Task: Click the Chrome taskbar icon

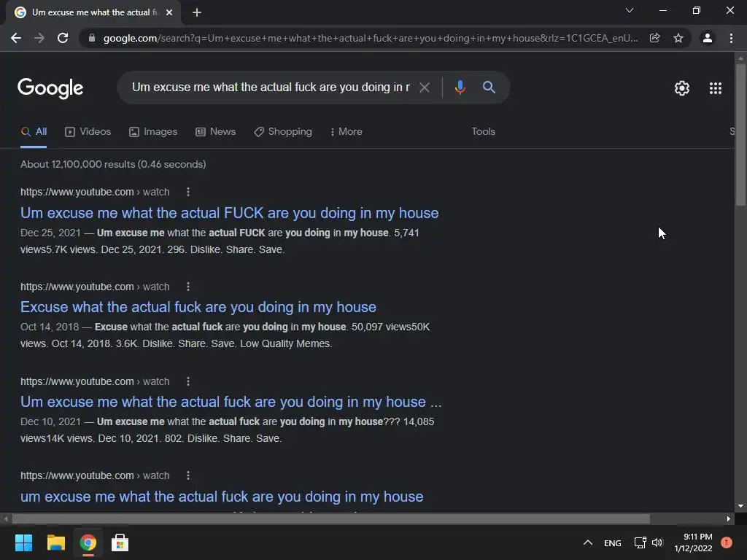Action: pyautogui.click(x=88, y=542)
